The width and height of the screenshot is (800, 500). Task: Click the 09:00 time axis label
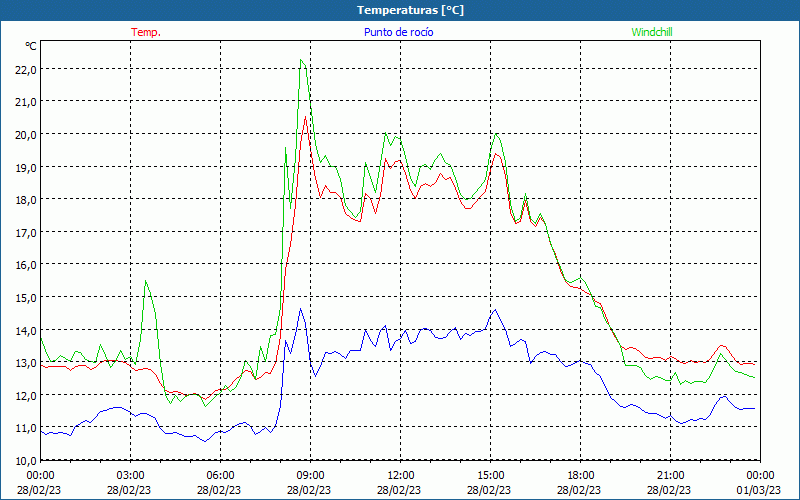point(310,476)
